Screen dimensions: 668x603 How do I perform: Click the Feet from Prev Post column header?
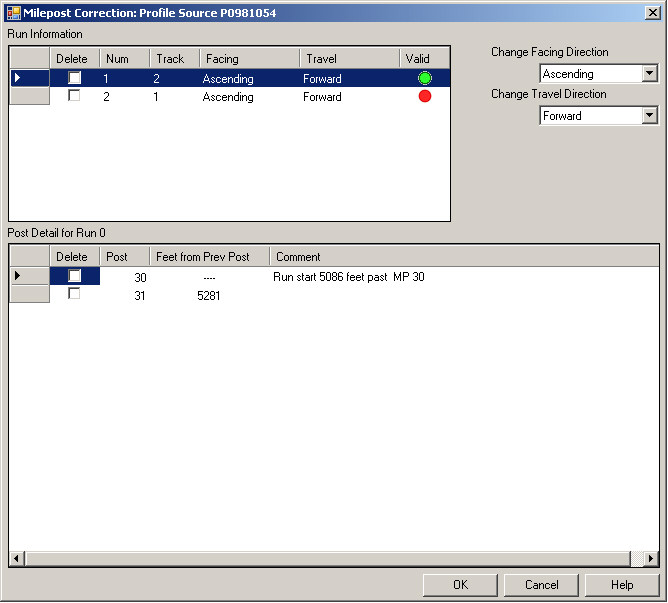tap(209, 257)
